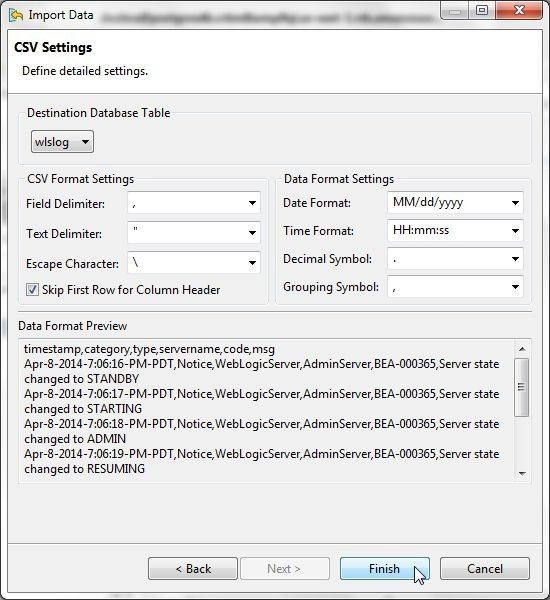This screenshot has height=600, width=550.
Task: Open the Date Format dropdown
Action: coord(515,203)
